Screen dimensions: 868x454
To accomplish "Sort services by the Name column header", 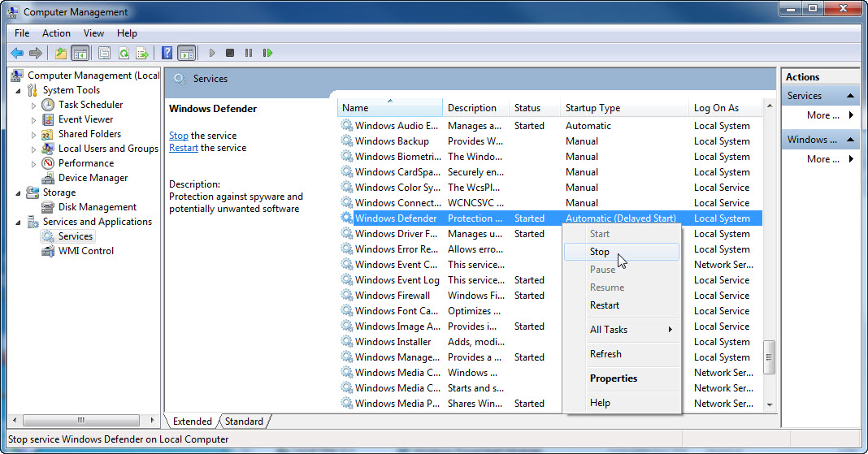I will [390, 108].
